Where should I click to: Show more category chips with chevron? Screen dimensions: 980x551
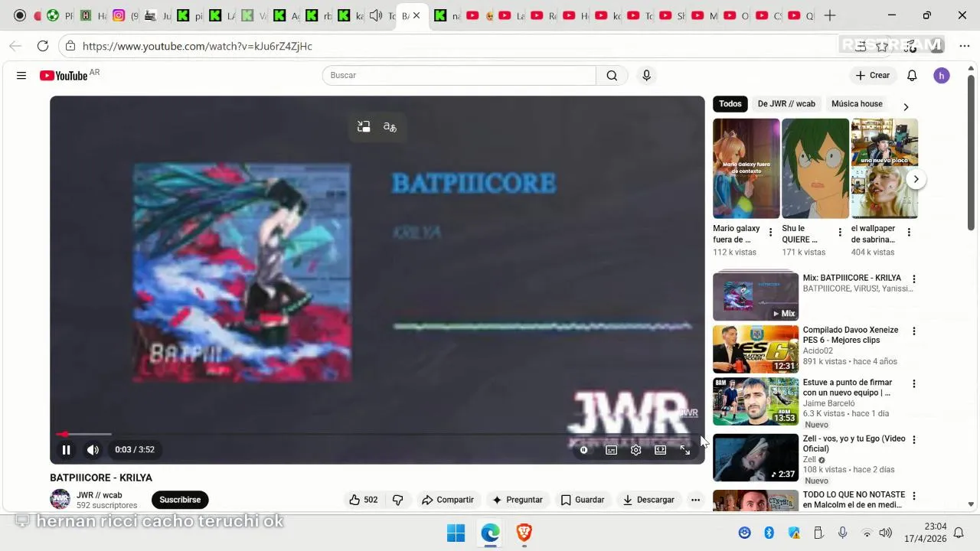click(x=906, y=107)
